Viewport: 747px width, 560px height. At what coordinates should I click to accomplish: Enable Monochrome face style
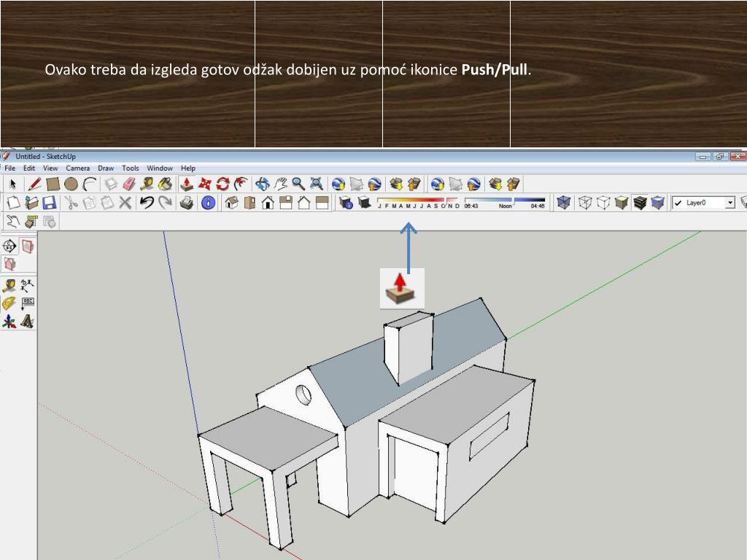pos(657,203)
